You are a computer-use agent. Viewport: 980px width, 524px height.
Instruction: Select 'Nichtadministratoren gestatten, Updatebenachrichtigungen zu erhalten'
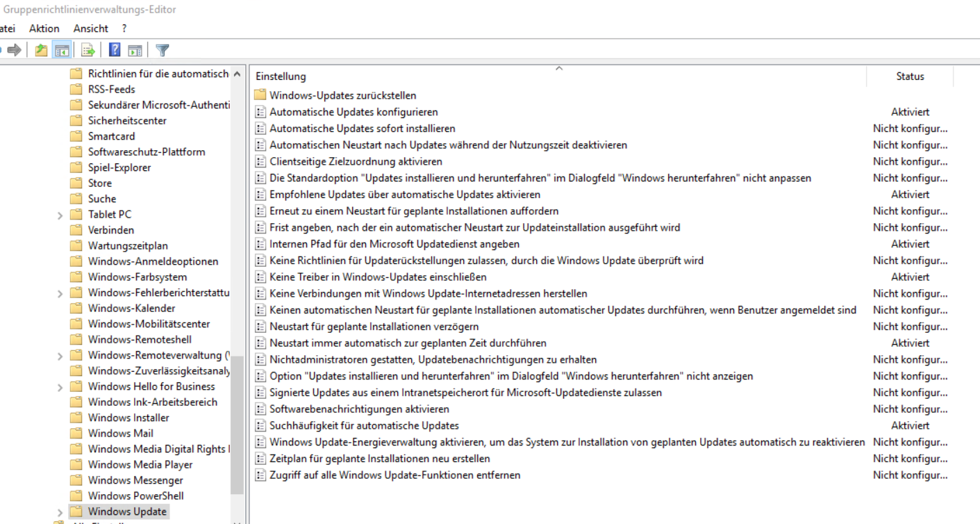coord(433,359)
